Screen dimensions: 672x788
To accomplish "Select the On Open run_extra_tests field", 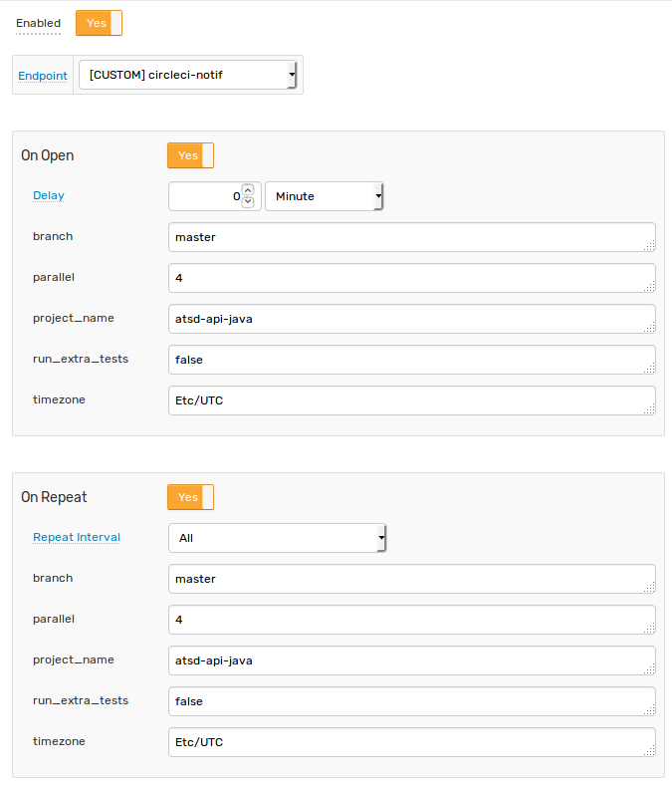I will (412, 360).
